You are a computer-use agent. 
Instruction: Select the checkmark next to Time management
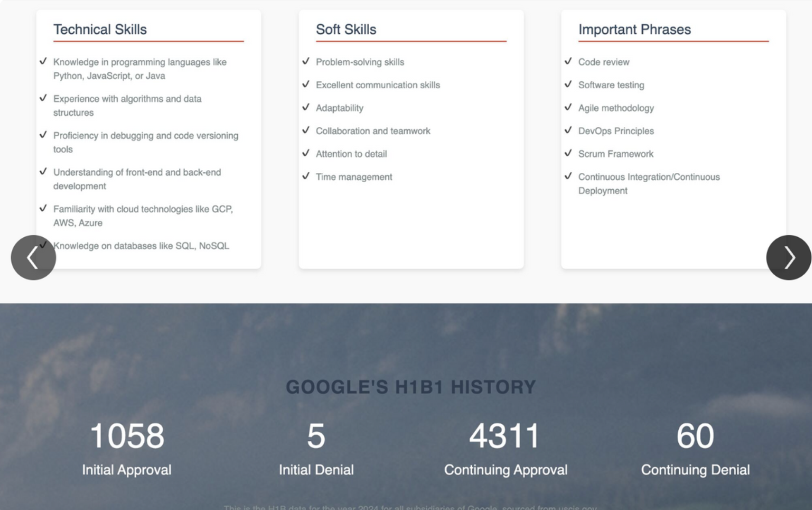pyautogui.click(x=306, y=177)
